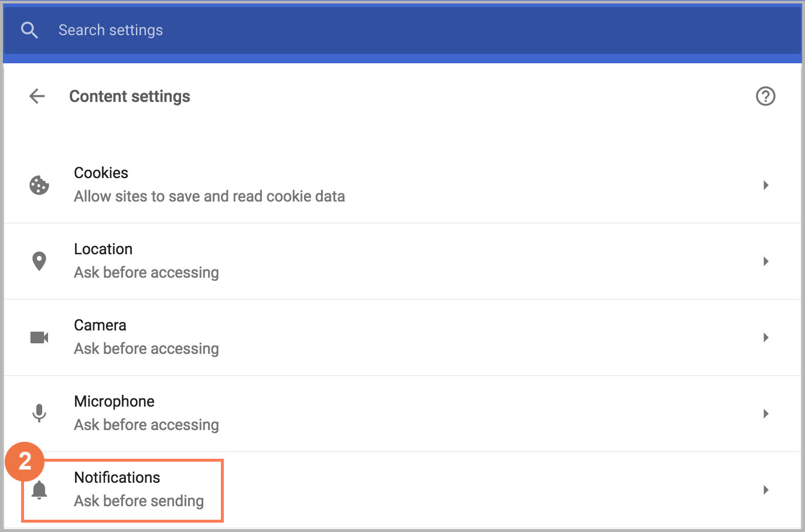Open Notifications settings label
The width and height of the screenshot is (805, 532).
[117, 478]
